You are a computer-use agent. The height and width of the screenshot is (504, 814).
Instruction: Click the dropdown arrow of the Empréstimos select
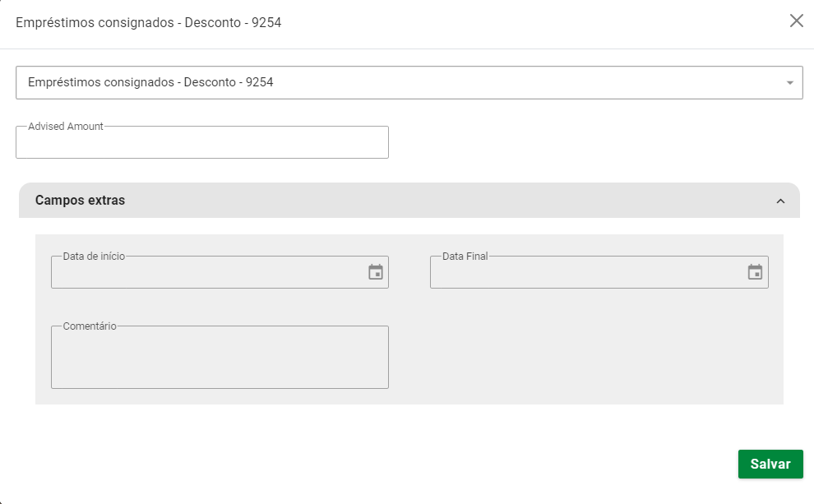coord(789,83)
